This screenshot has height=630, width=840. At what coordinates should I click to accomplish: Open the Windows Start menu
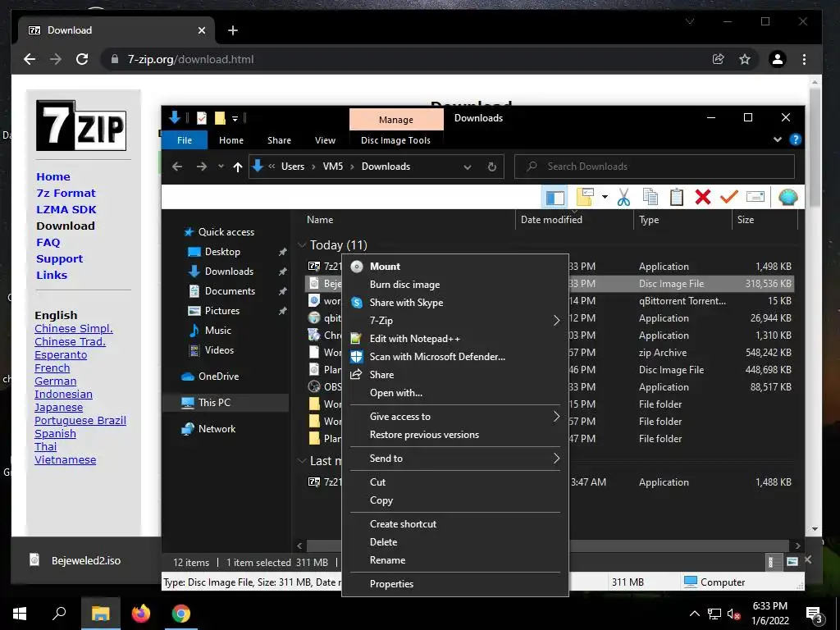[20, 614]
